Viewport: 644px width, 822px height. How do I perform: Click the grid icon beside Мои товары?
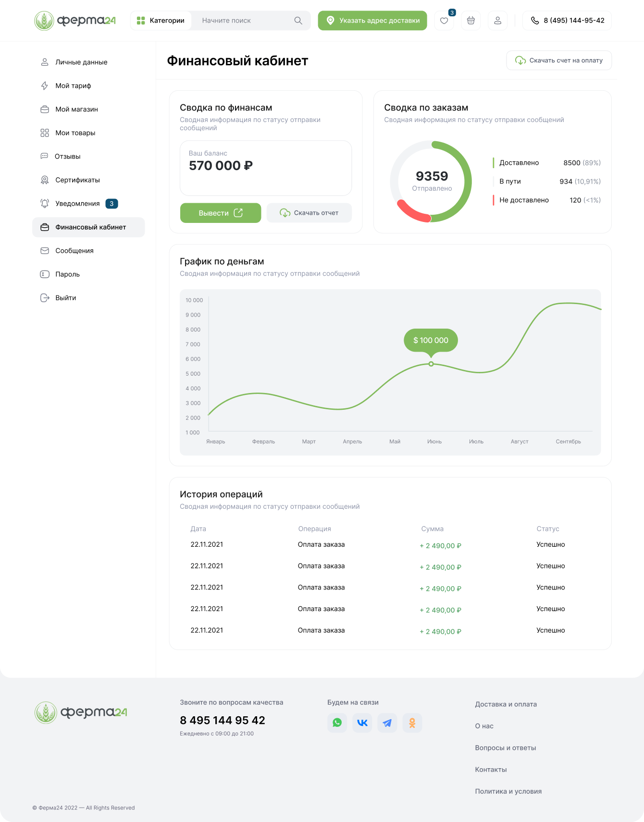click(45, 133)
